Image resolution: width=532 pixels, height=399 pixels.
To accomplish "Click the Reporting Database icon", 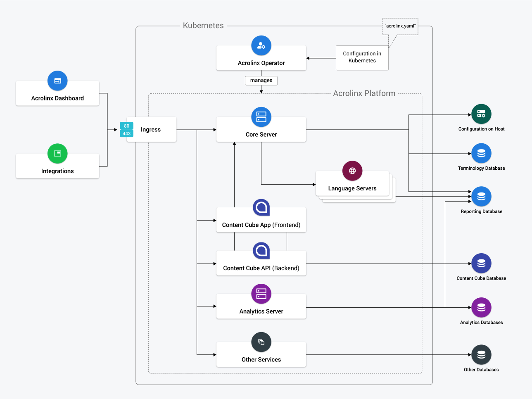I will [x=481, y=196].
